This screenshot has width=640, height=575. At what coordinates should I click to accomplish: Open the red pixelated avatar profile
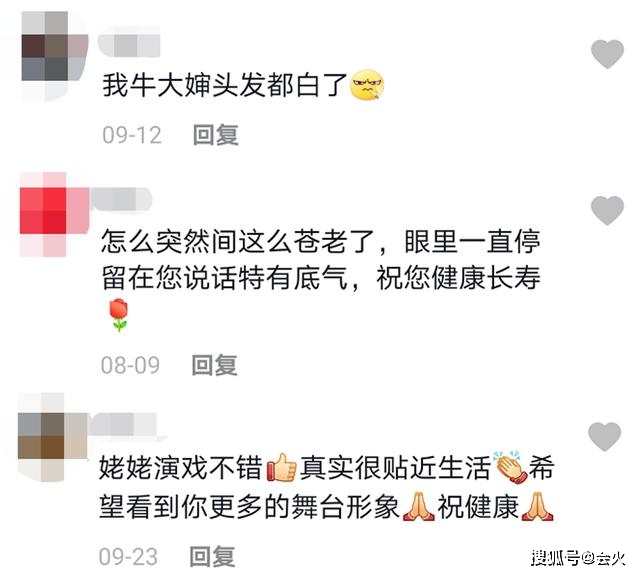[x=54, y=214]
